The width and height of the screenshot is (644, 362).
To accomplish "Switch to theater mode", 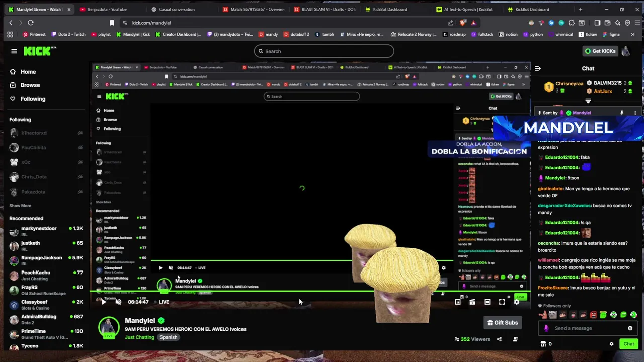I will pos(487,302).
